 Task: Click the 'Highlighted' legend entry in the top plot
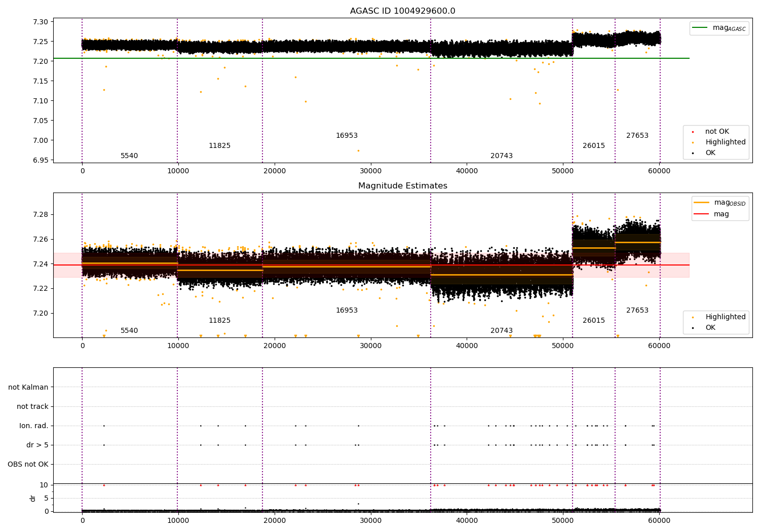point(726,142)
